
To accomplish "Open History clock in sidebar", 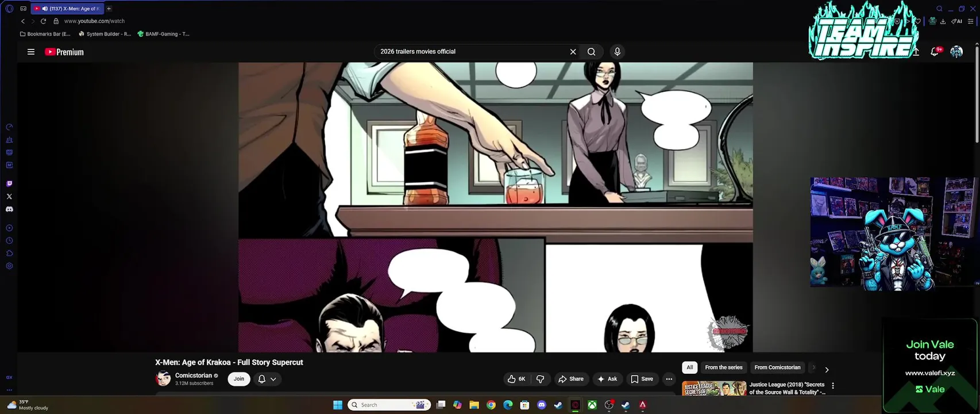I will point(9,241).
